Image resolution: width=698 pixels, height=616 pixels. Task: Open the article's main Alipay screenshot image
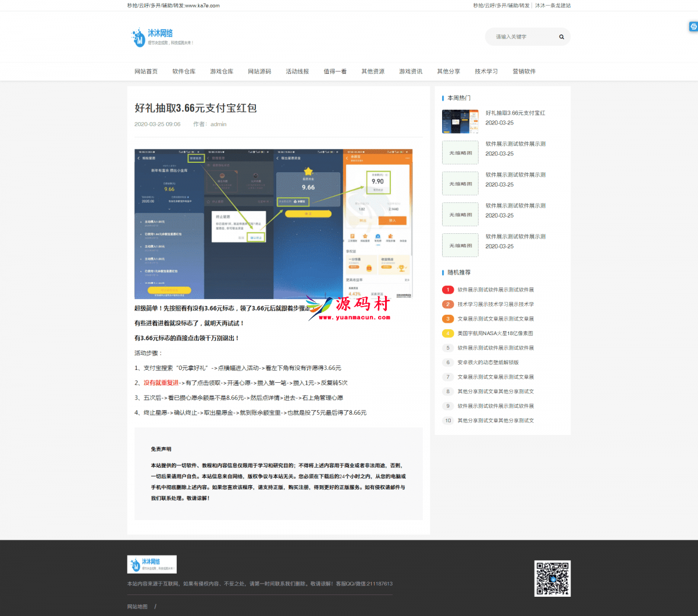273,224
